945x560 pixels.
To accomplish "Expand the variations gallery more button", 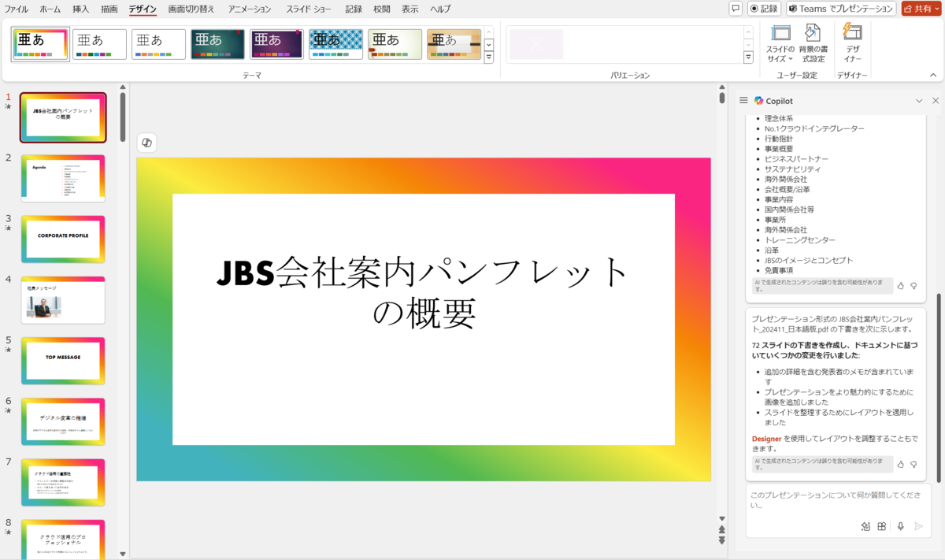I will tap(748, 57).
